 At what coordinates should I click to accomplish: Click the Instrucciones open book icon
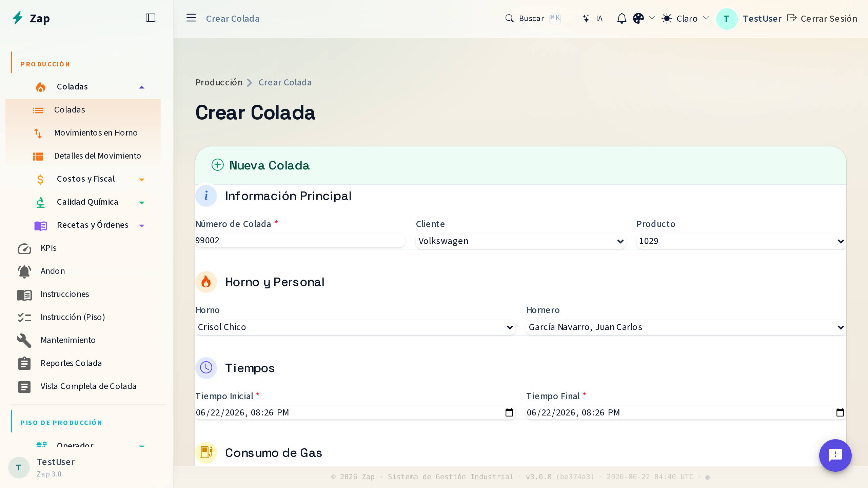pyautogui.click(x=24, y=295)
